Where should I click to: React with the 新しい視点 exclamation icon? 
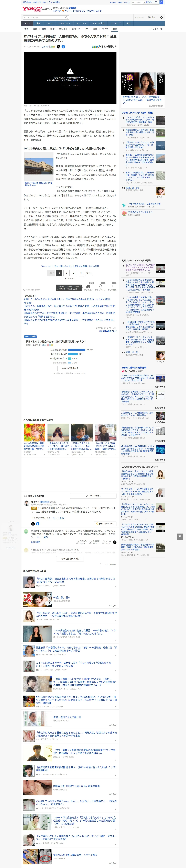pyautogui.click(x=112, y=287)
